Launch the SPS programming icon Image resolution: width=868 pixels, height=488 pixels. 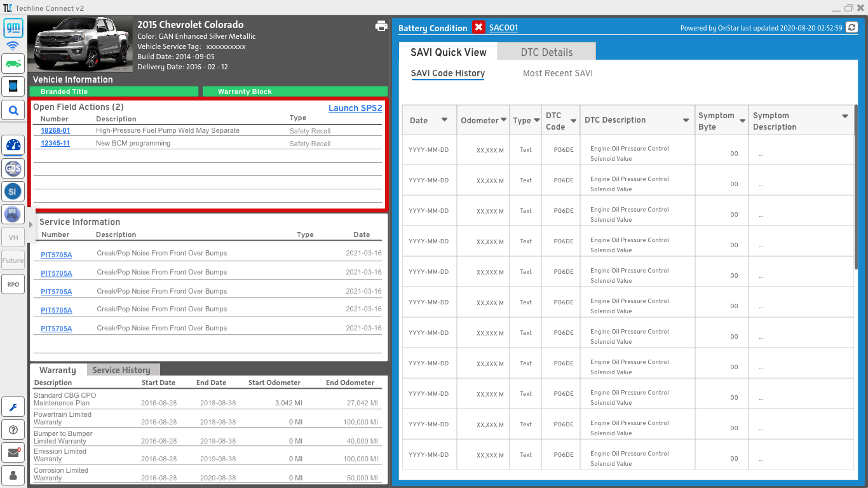coord(13,214)
